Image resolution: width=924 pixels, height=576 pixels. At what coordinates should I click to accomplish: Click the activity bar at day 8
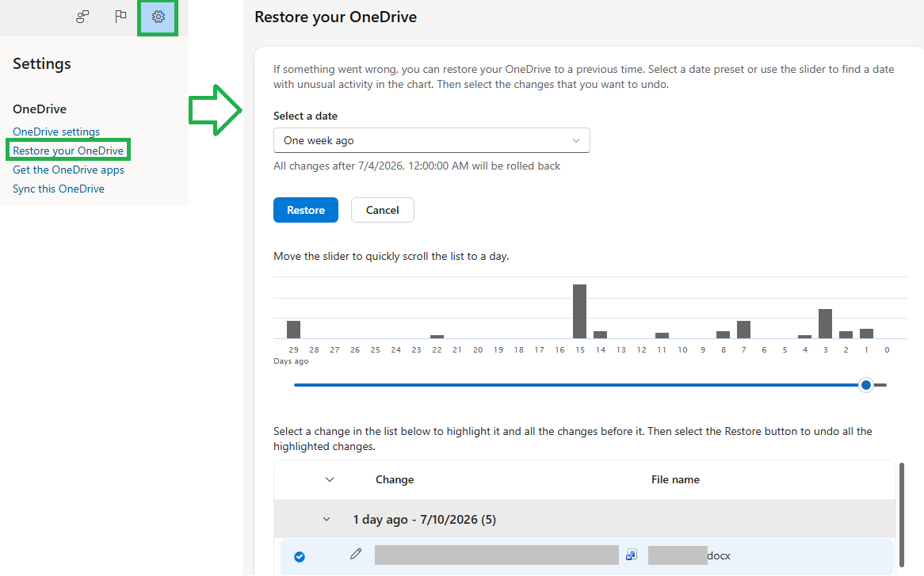click(723, 335)
